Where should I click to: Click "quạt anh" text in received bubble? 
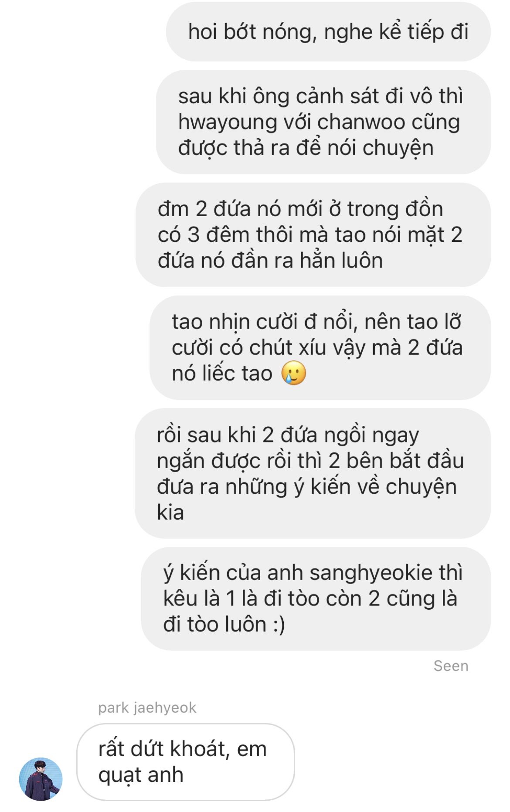coord(141,775)
